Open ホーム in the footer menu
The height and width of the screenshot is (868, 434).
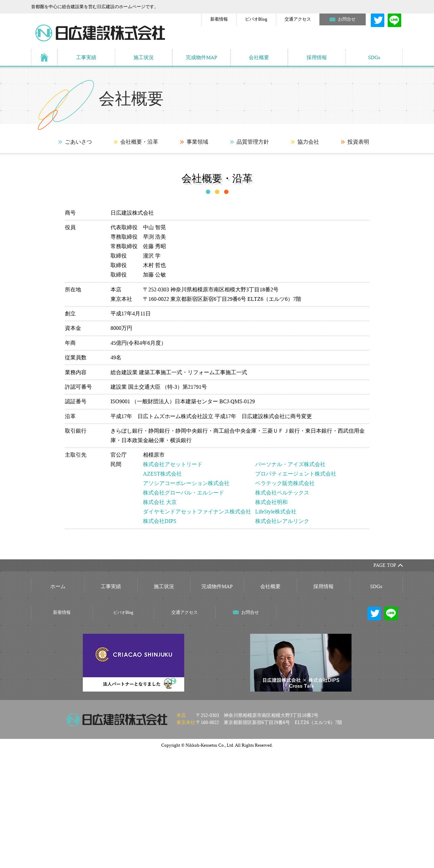tap(58, 586)
